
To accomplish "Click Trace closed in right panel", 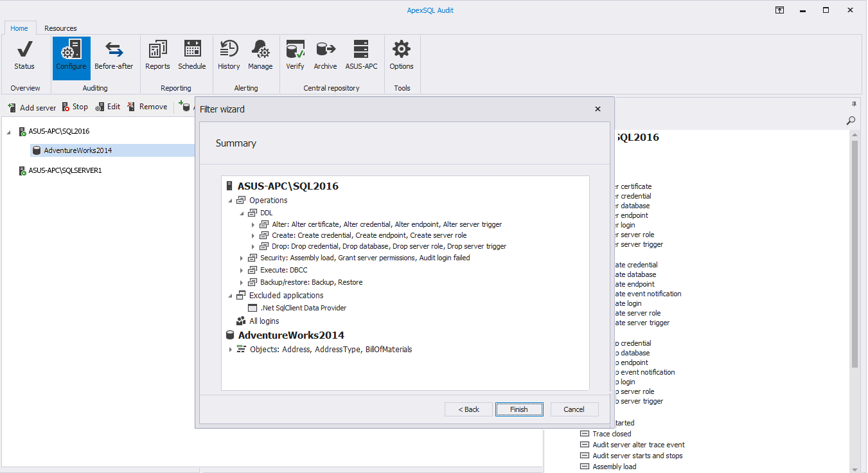I will coord(612,434).
